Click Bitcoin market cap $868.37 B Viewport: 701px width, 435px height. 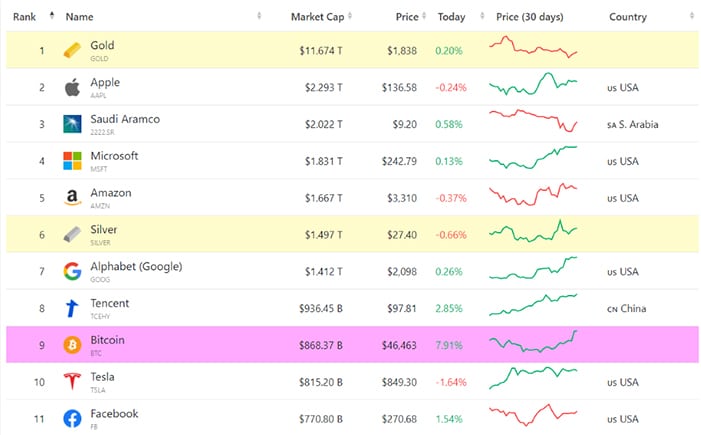(321, 345)
